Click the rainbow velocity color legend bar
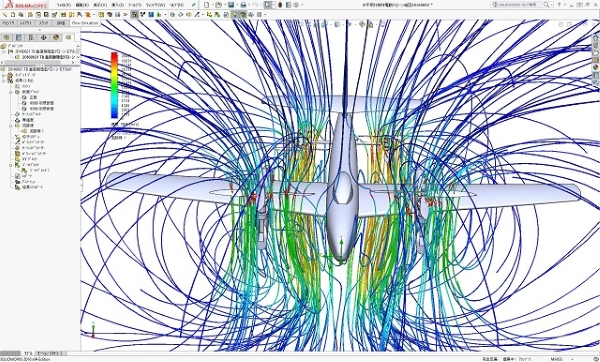The width and height of the screenshot is (600, 362). [114, 85]
